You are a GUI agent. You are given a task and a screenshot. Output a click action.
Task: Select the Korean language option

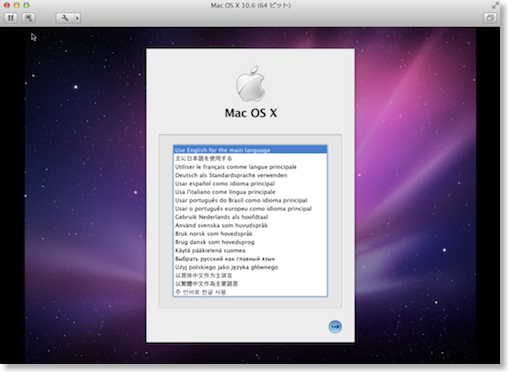click(x=250, y=292)
